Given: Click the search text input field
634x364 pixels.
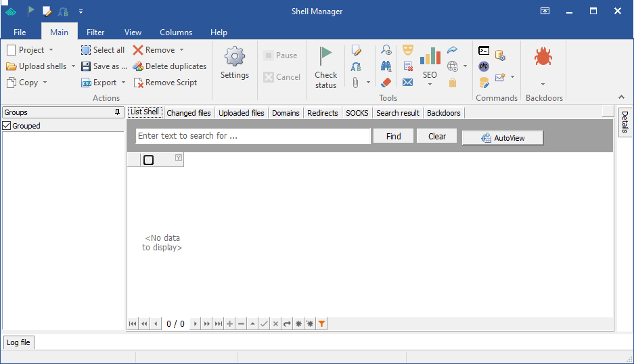Looking at the screenshot, I should (253, 136).
